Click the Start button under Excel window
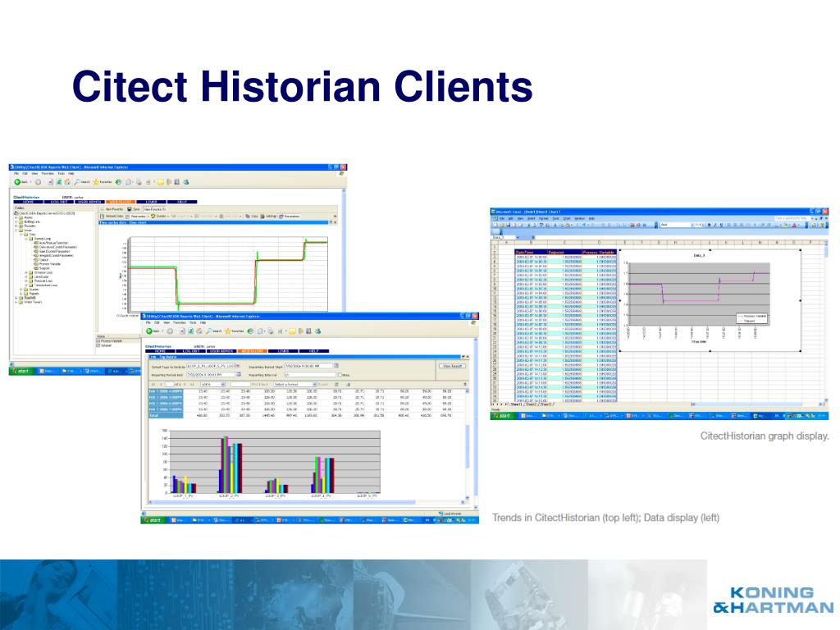Image resolution: width=840 pixels, height=630 pixels. [502, 416]
